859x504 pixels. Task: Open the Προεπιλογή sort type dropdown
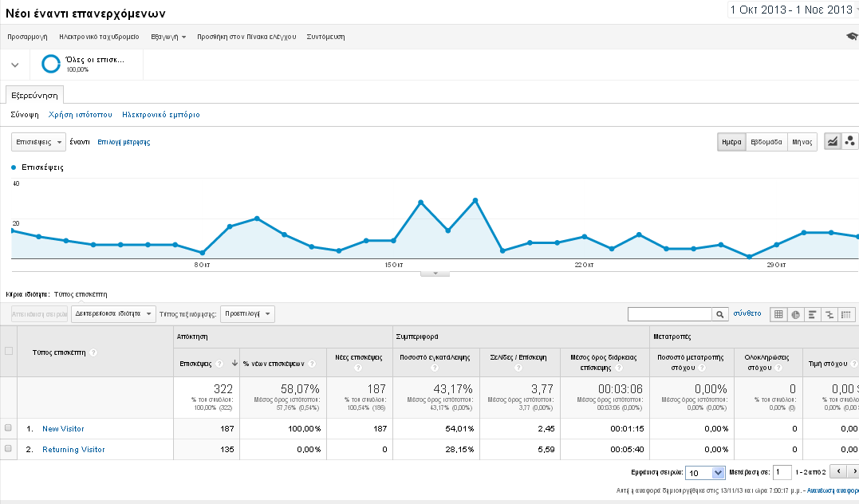[247, 314]
